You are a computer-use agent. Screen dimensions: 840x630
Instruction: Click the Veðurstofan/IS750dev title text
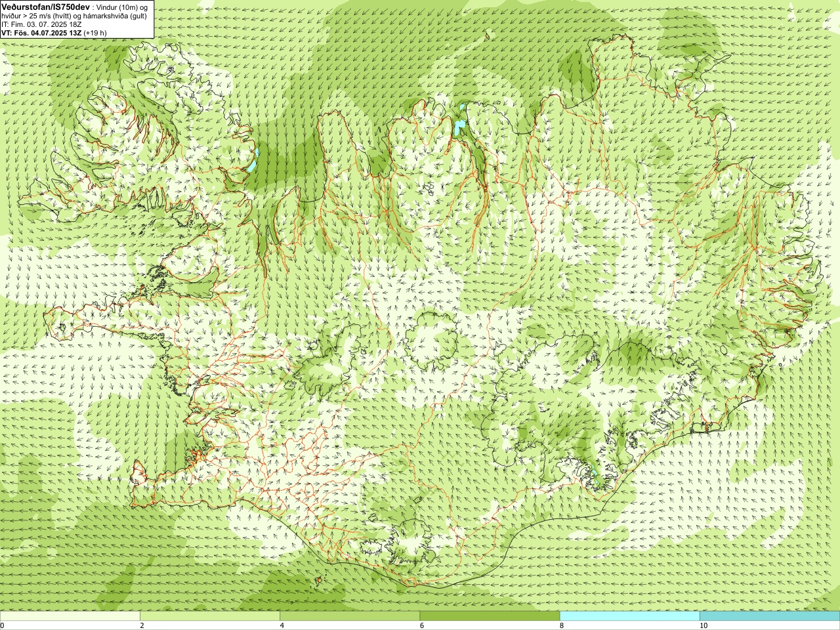(x=46, y=7)
